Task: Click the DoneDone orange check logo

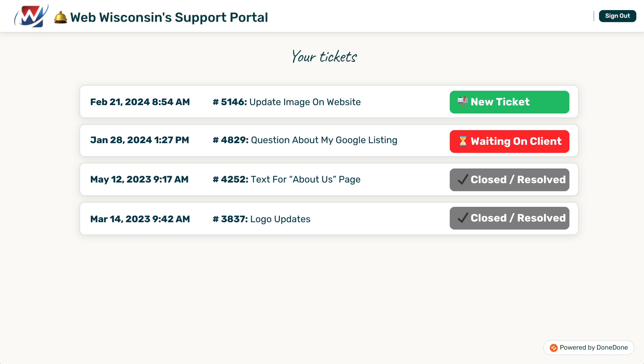Action: (553, 348)
